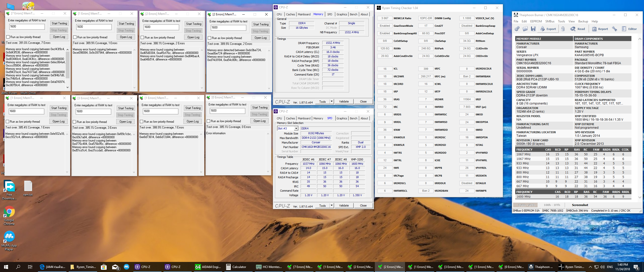
Task: Click RAM megabytes field in 2 Errors MemTest
Action: point(228,28)
